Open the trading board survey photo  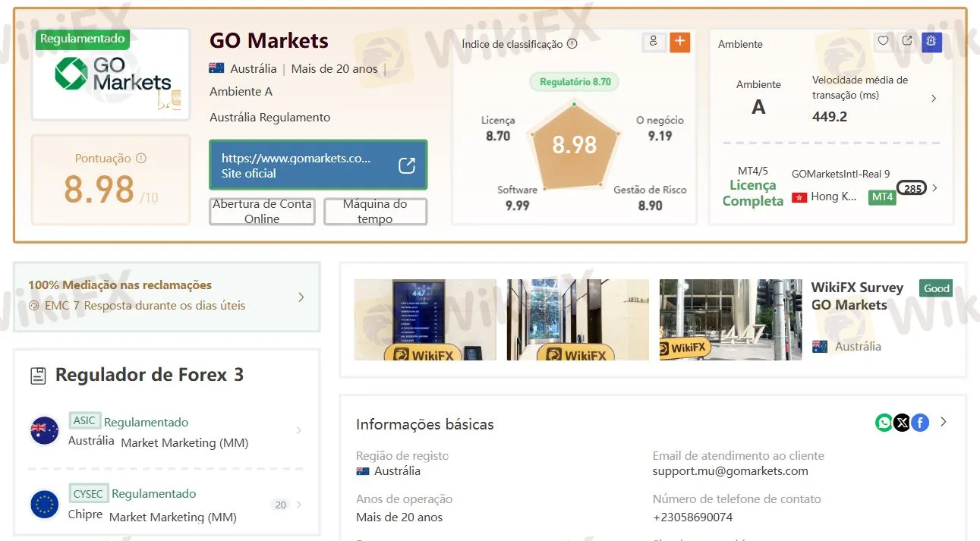point(425,319)
